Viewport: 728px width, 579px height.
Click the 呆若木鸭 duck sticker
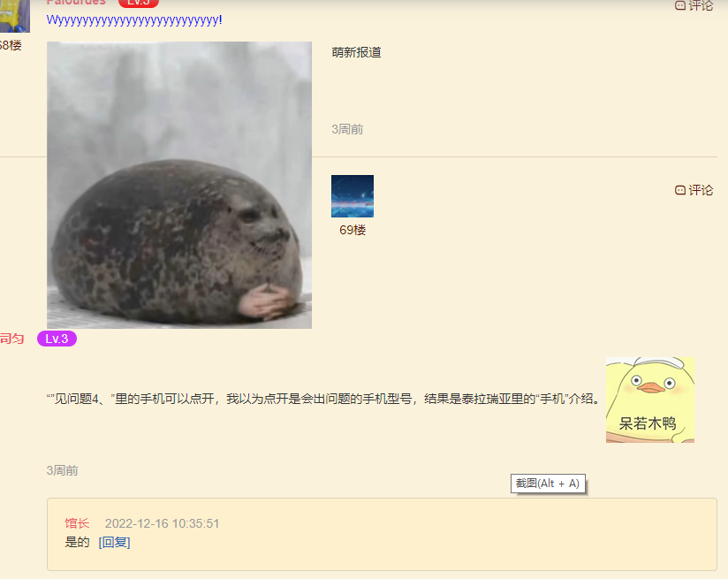[x=649, y=400]
